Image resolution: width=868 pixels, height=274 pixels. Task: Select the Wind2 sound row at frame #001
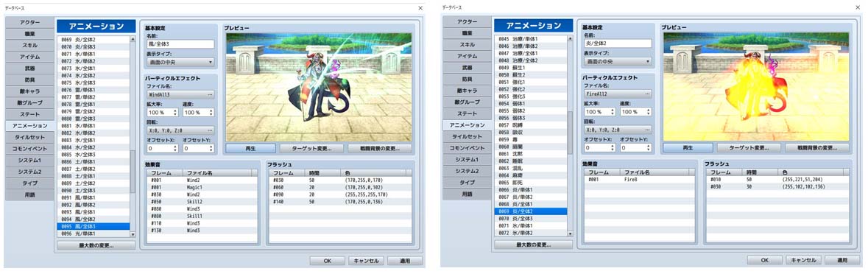202,180
